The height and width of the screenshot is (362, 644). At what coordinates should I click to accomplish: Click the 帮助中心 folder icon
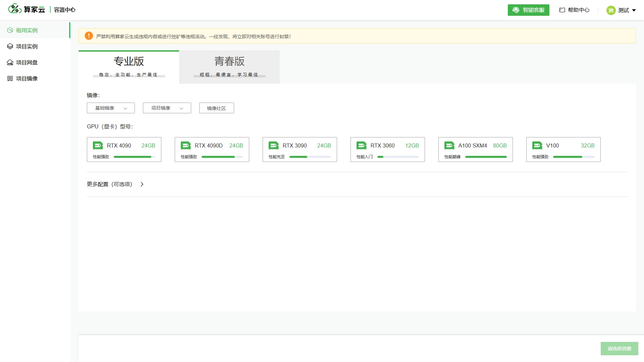click(x=562, y=10)
